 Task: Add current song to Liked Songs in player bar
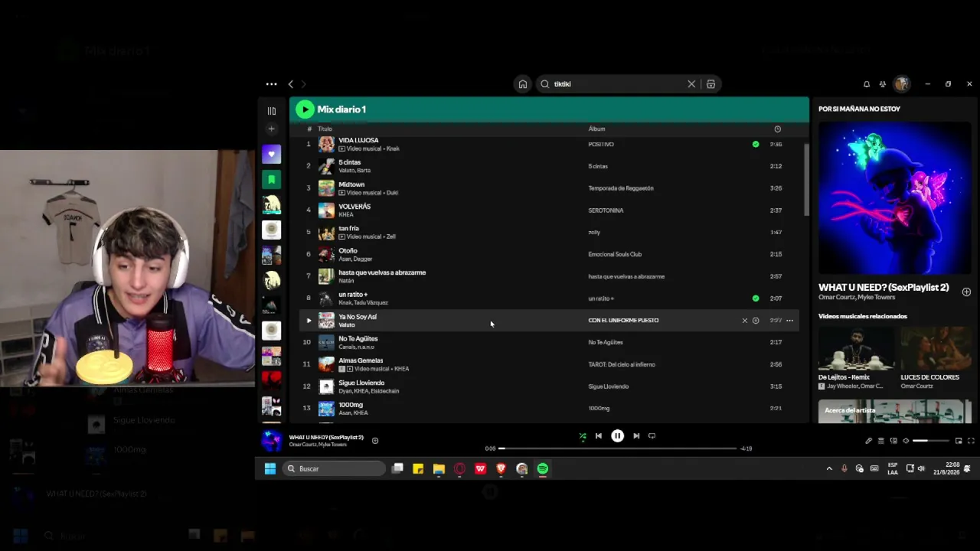click(375, 441)
